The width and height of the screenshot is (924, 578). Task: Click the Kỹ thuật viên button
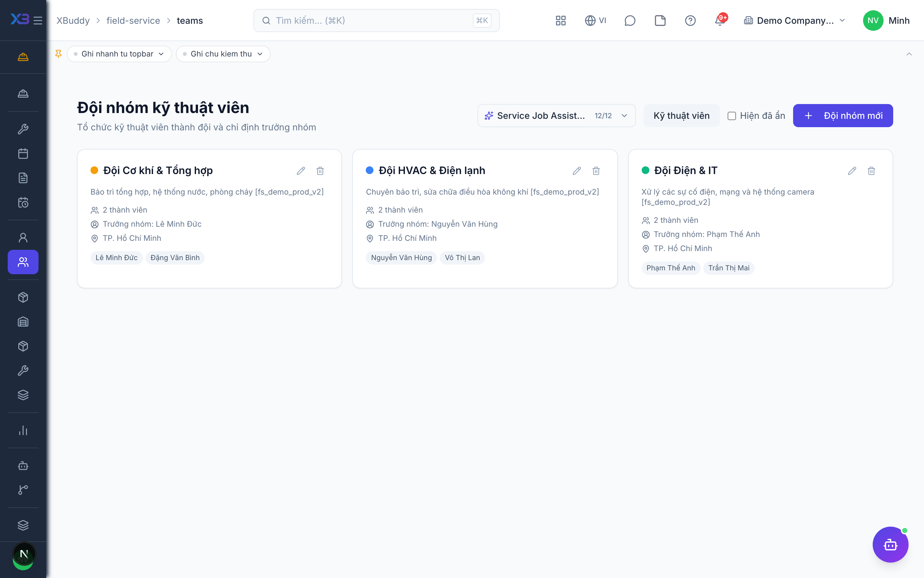681,116
